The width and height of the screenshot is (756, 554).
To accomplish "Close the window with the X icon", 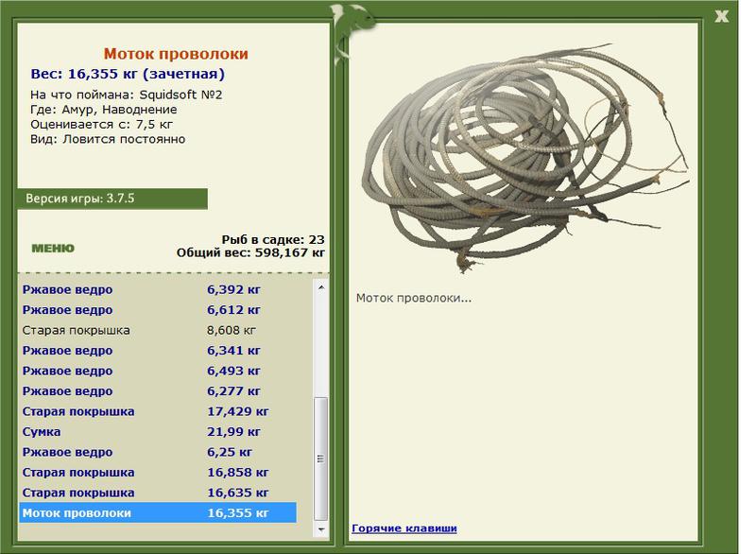I will click(x=721, y=16).
